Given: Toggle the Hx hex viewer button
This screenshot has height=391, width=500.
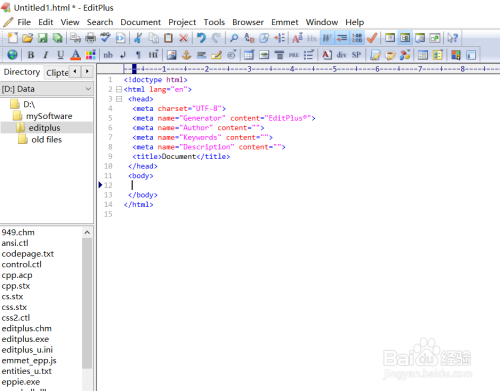Looking at the screenshot, I should [x=312, y=38].
